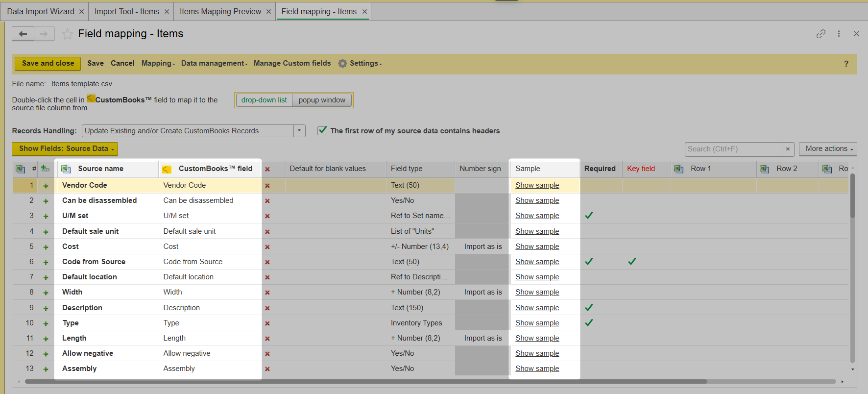
Task: Click the horizontal scrollbar of the table
Action: pos(366,381)
